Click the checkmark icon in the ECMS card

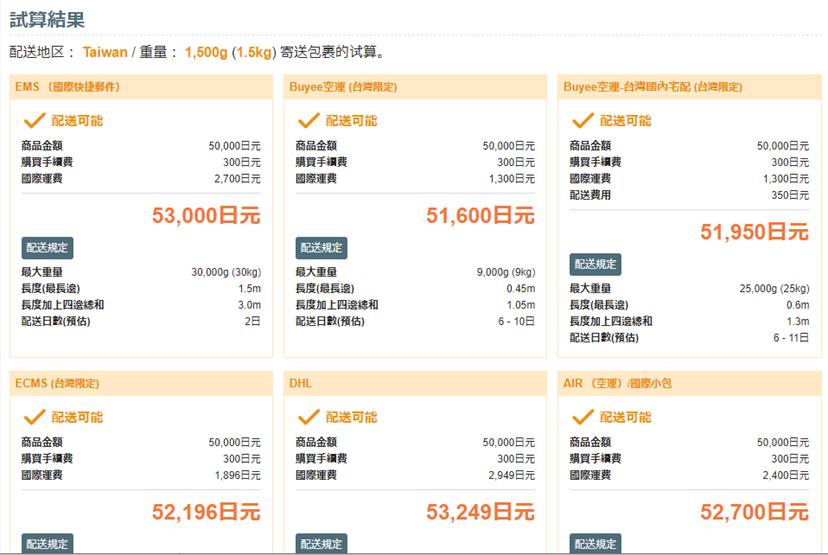34,417
